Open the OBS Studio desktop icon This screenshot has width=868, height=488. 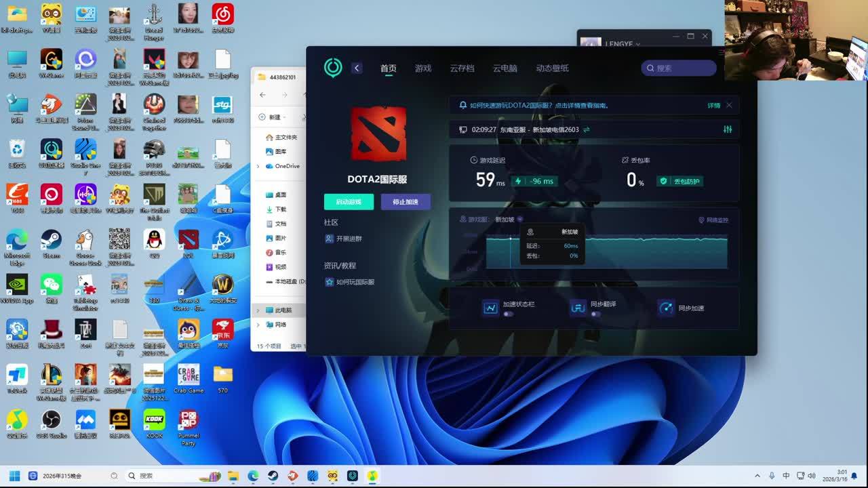point(51,420)
